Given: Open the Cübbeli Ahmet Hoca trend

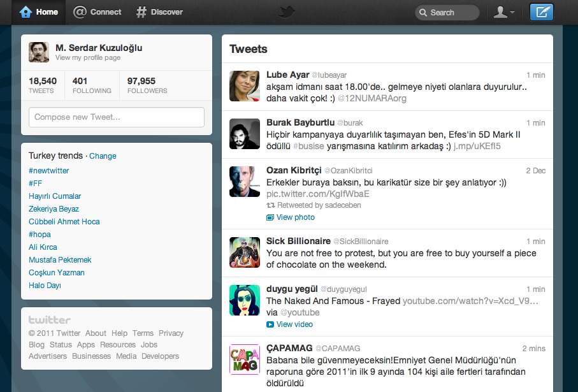Looking at the screenshot, I should click(64, 222).
